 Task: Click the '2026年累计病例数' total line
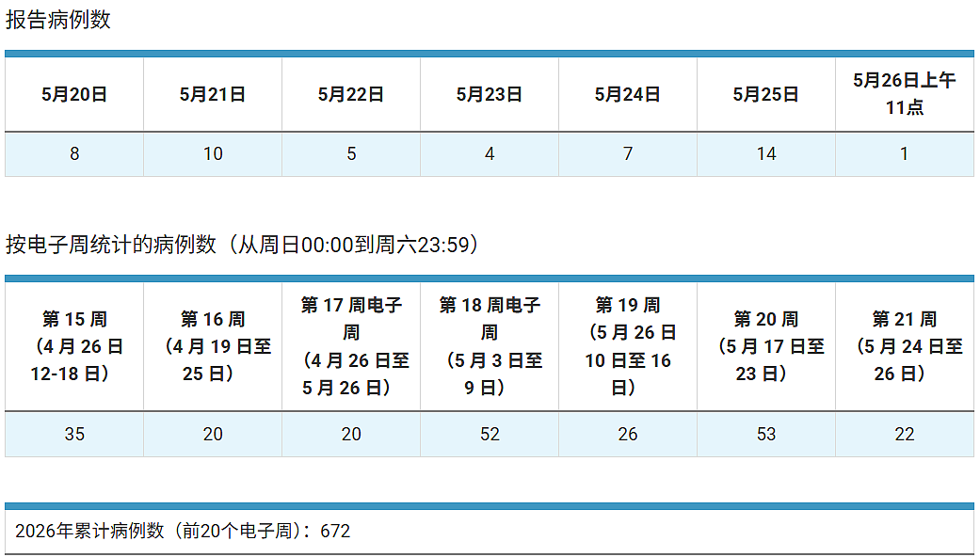[x=183, y=531]
